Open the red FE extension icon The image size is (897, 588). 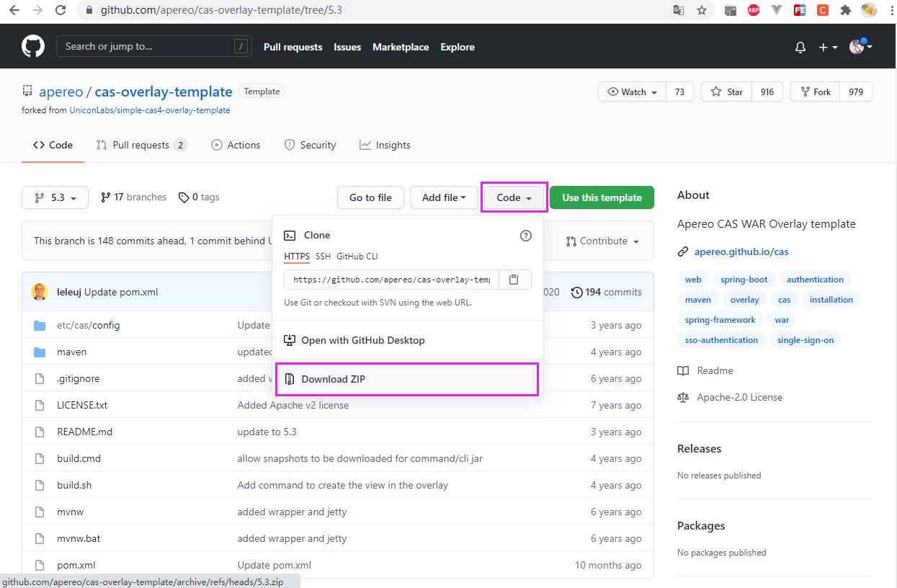(x=800, y=10)
